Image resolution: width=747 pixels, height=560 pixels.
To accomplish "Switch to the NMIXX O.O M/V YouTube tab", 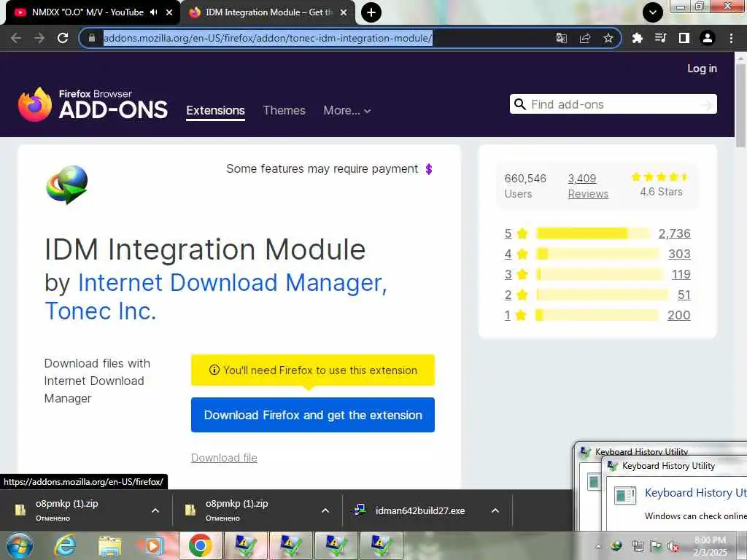I will coord(88,12).
